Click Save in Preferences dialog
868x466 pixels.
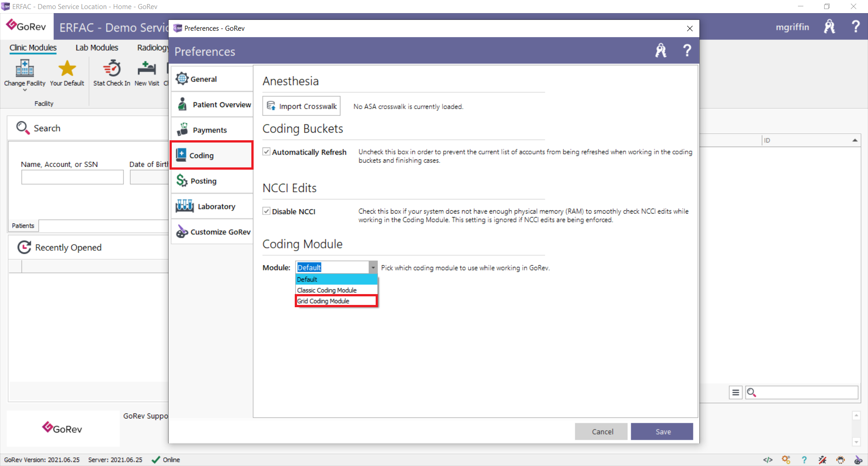662,432
